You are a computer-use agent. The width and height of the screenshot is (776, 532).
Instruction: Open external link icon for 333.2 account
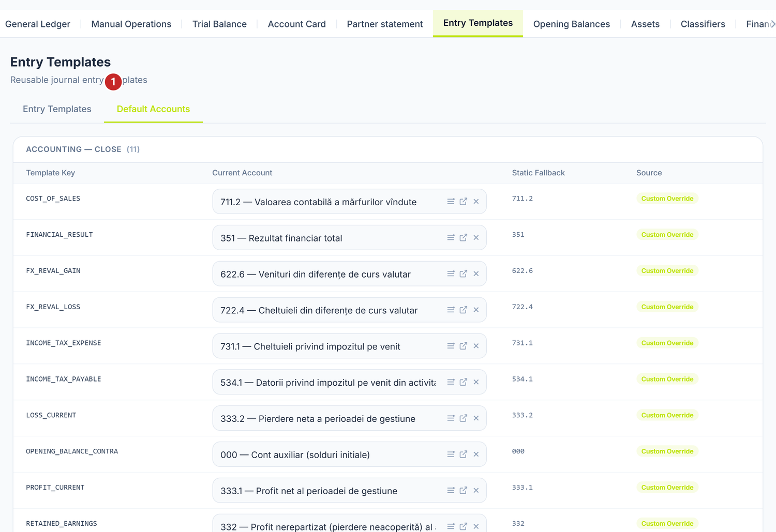coord(464,418)
